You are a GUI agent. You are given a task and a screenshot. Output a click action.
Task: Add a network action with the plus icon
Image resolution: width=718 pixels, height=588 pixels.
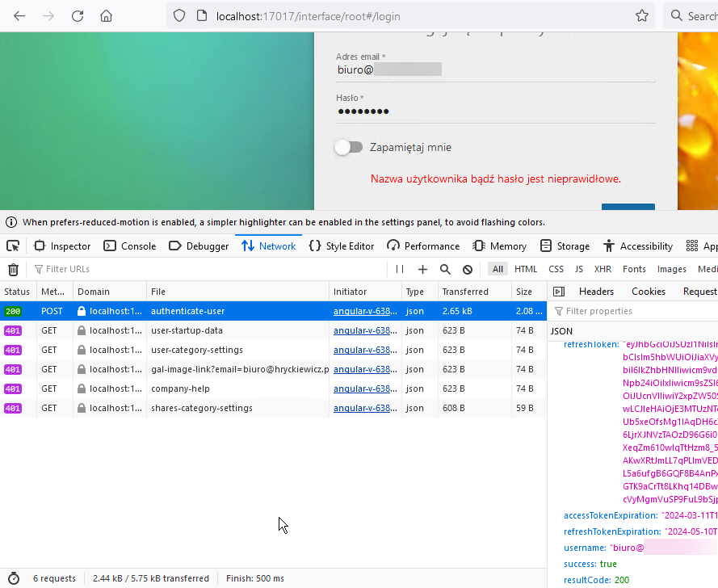click(422, 269)
